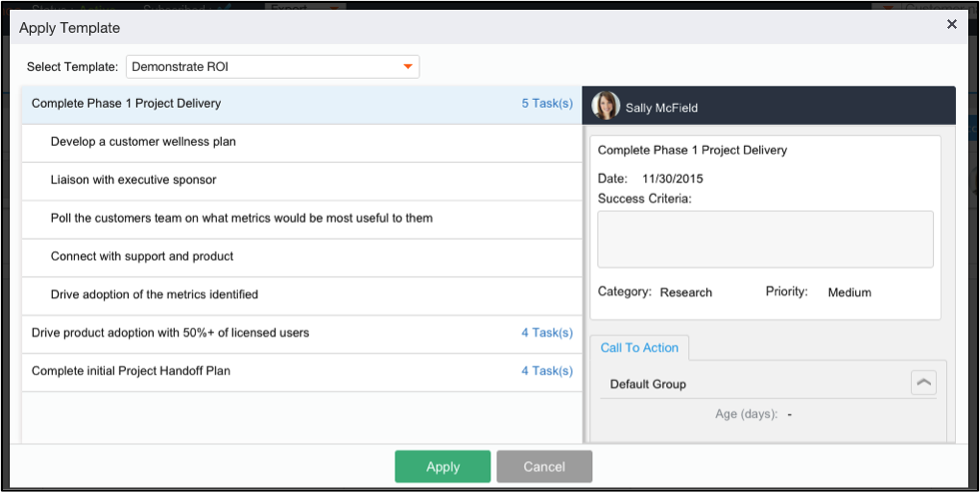Screen dimensions: 980x492
Task: Select Complete Phase 1 Project Delivery row
Action: (x=127, y=103)
